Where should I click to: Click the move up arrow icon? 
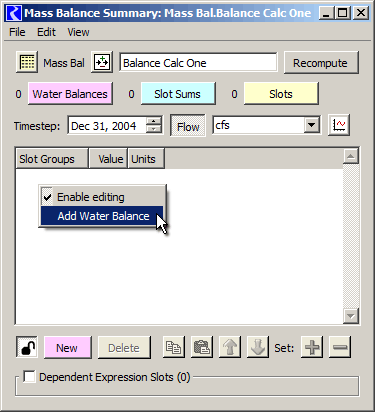pyautogui.click(x=230, y=347)
